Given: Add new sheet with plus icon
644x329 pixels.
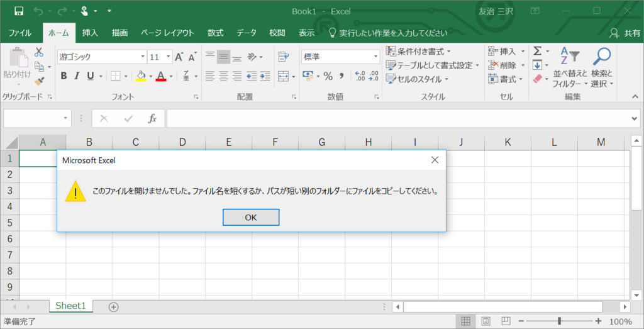Looking at the screenshot, I should [113, 306].
